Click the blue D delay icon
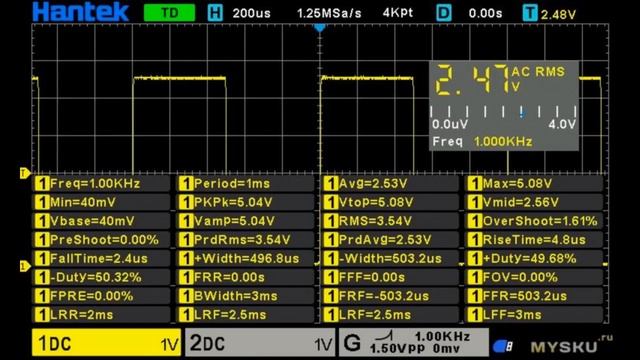Viewport: 640px width, 360px height. point(444,13)
